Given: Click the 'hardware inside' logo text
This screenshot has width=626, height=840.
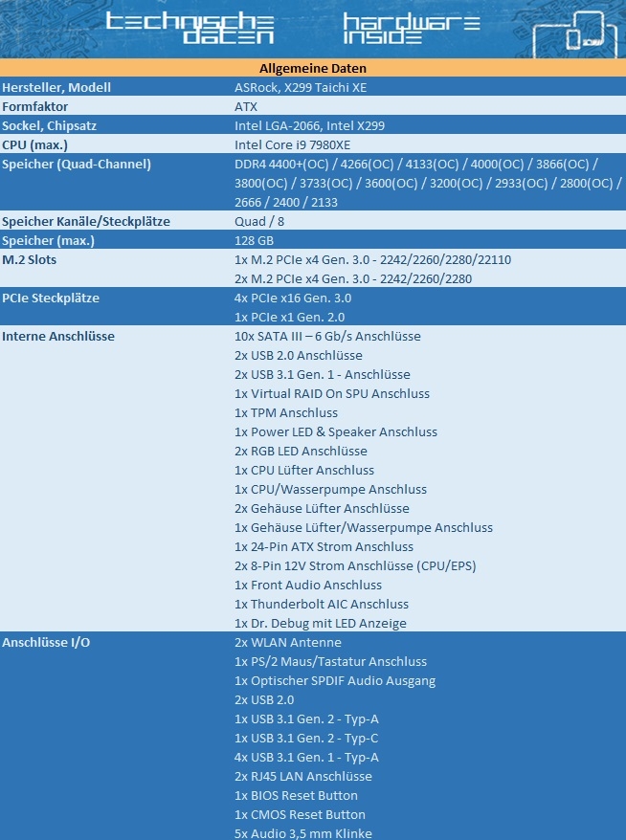Looking at the screenshot, I should click(411, 28).
